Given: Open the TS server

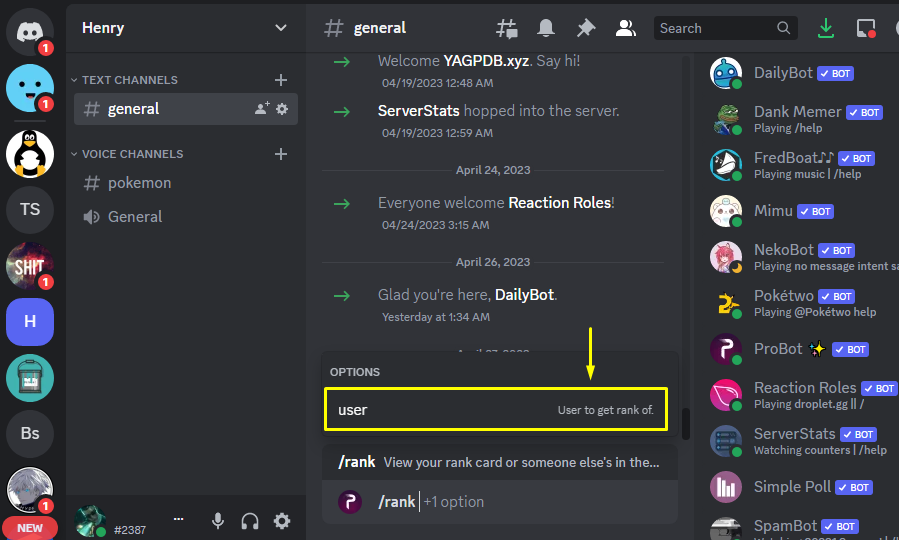Looking at the screenshot, I should 30,209.
